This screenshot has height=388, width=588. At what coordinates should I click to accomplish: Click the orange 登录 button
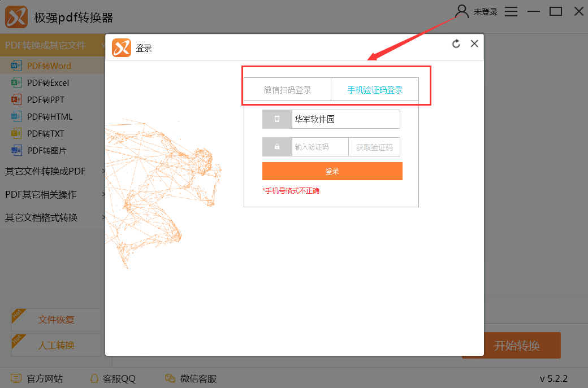coord(332,171)
